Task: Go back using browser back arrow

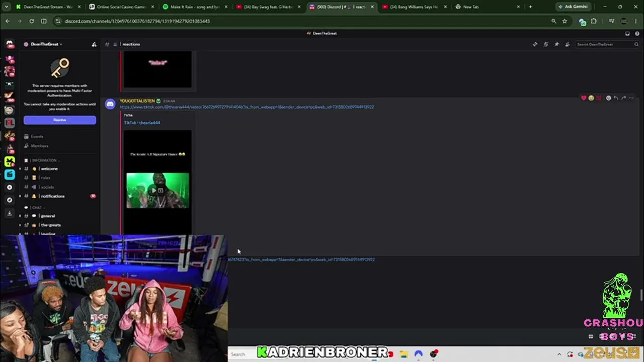Action: tap(8, 21)
